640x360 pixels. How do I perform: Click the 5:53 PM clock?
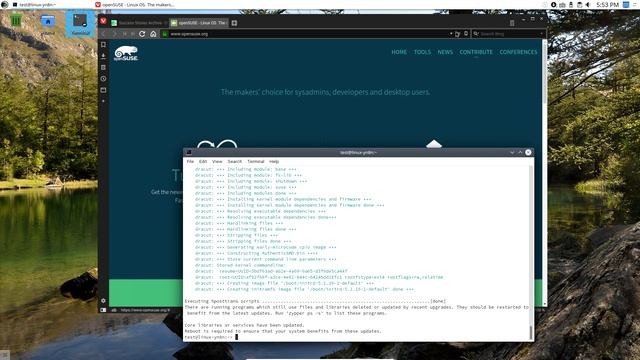607,4
